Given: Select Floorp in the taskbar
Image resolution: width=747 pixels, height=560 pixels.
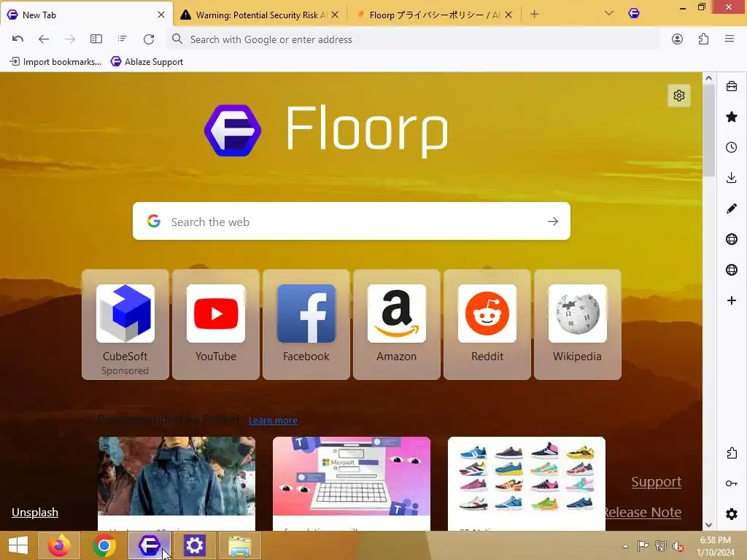Looking at the screenshot, I should [x=150, y=545].
